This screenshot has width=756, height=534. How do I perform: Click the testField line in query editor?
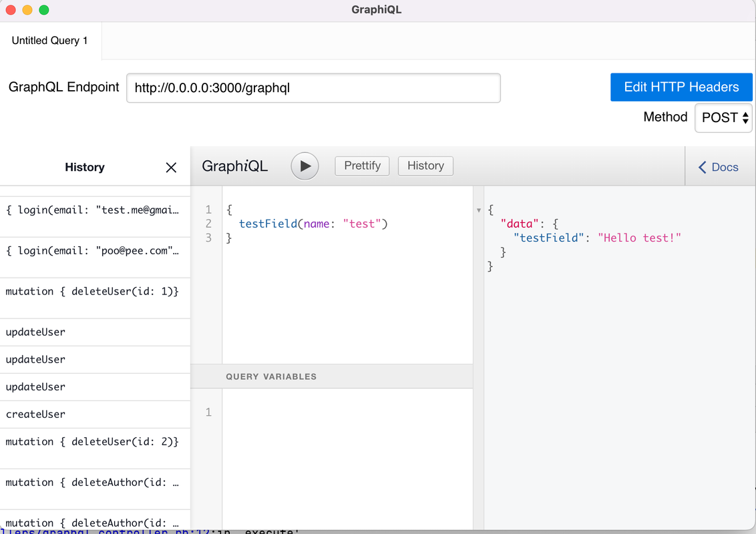[x=313, y=224]
